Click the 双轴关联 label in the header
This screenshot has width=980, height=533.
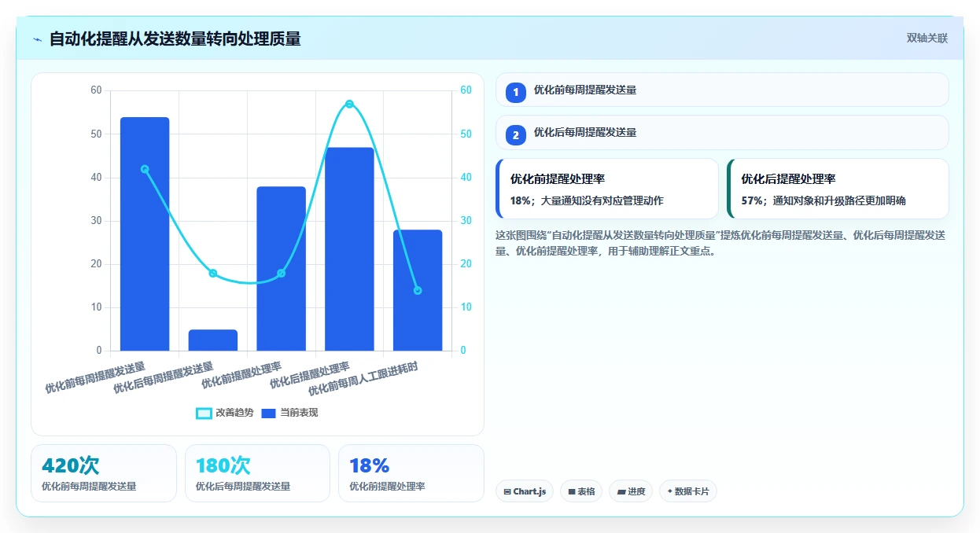(927, 38)
